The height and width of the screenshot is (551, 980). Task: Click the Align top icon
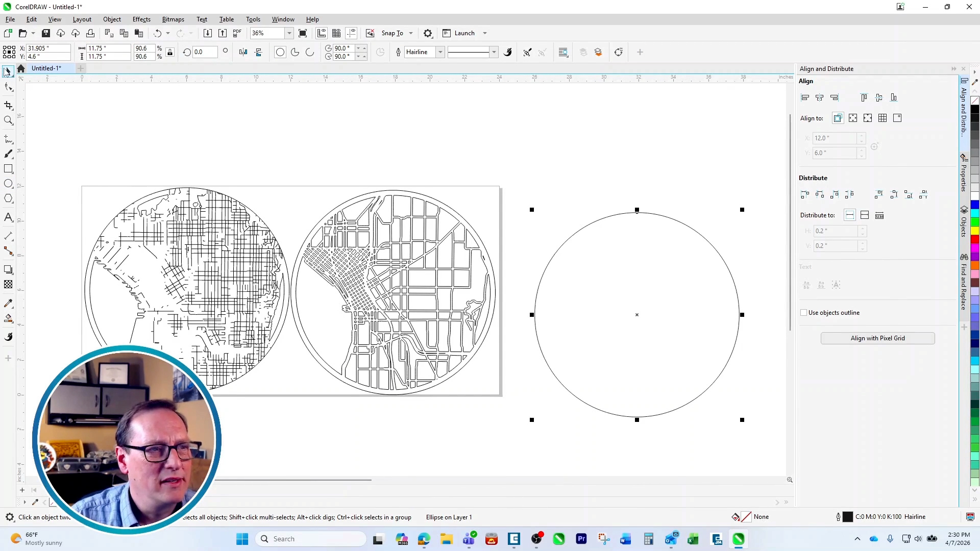[x=864, y=97]
